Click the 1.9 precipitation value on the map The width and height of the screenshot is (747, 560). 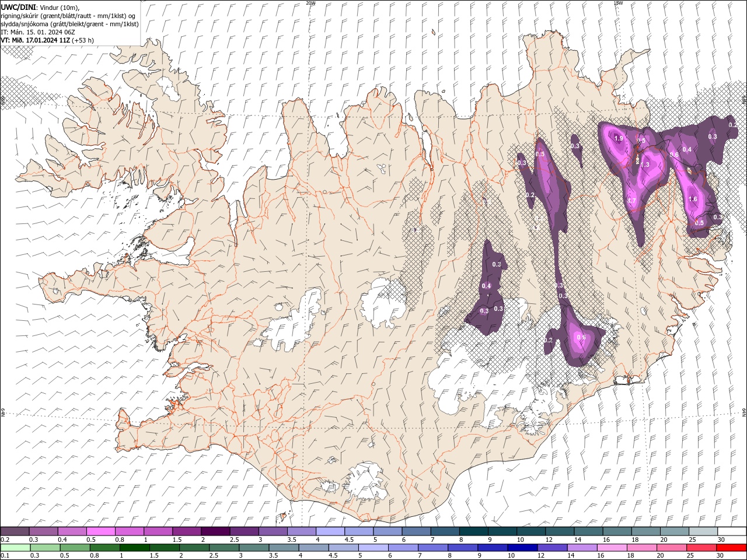(x=619, y=138)
